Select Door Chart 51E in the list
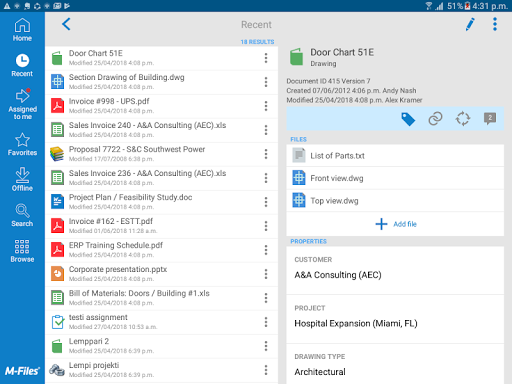Viewport: 512px width, 384px height. pos(161,58)
